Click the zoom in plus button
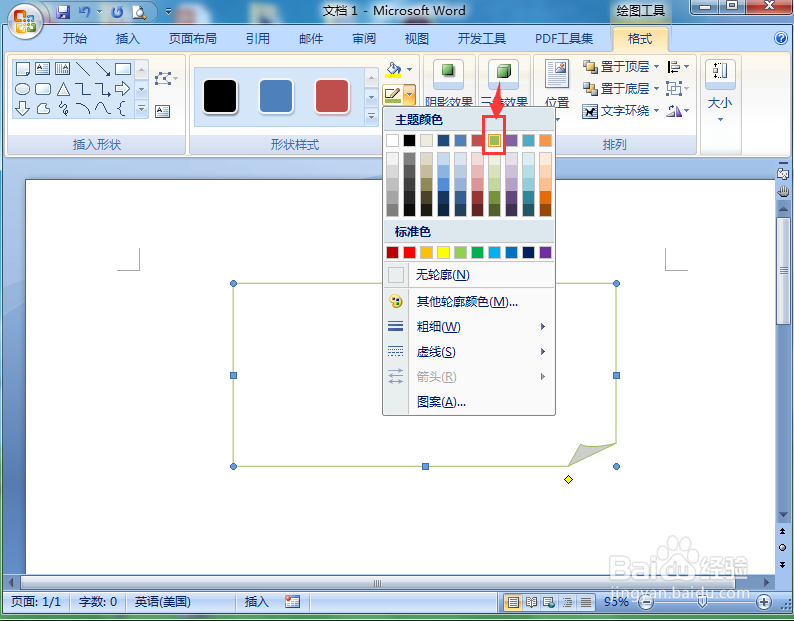This screenshot has height=621, width=794. [x=764, y=602]
